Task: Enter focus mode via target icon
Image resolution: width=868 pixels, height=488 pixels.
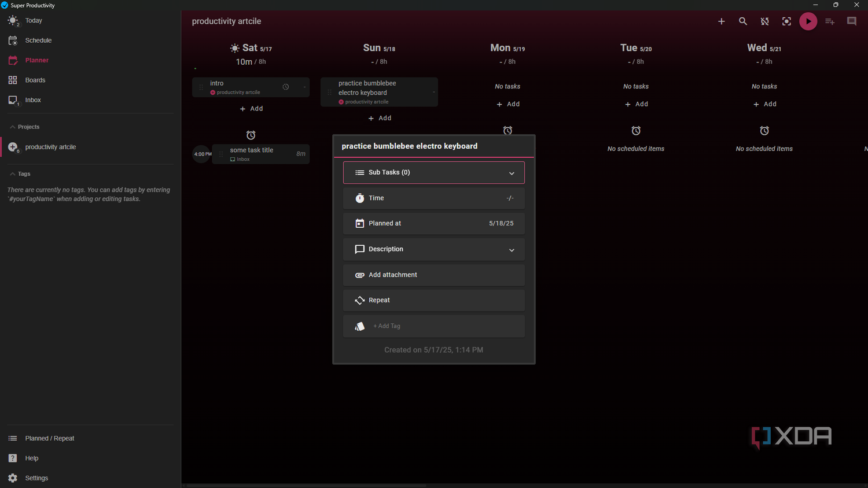Action: coord(786,21)
